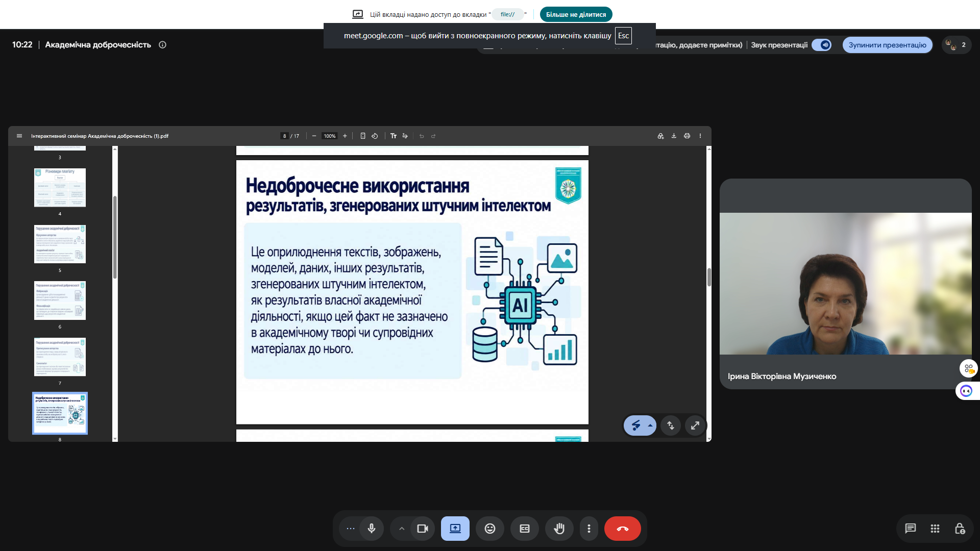Viewport: 980px width, 551px height.
Task: Raise your hand in the meeting
Action: tap(559, 529)
